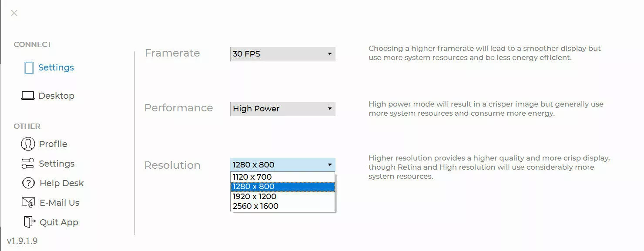Click the tablet icon beside Connect Settings
The height and width of the screenshot is (251, 644).
29,68
